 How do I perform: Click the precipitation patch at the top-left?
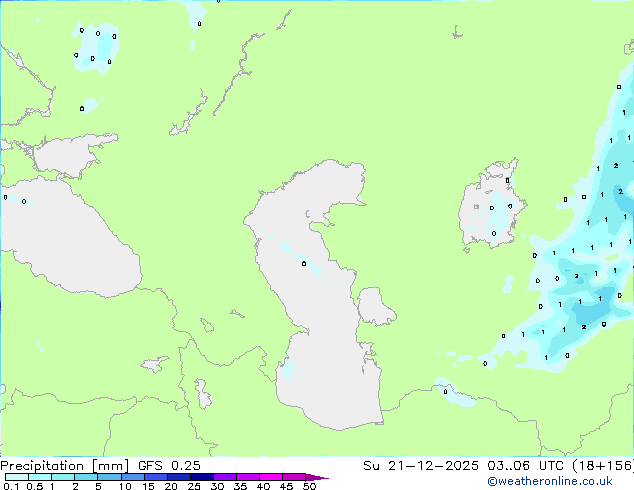coord(95,47)
